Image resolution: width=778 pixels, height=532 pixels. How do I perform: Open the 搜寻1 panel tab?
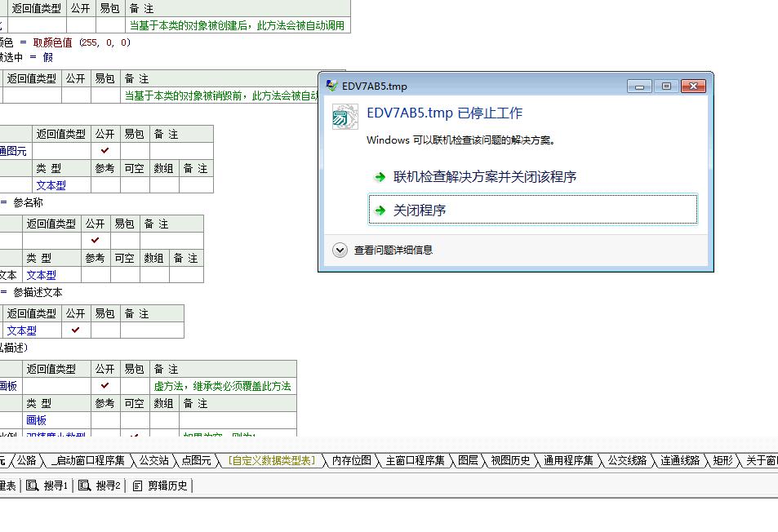(47, 485)
